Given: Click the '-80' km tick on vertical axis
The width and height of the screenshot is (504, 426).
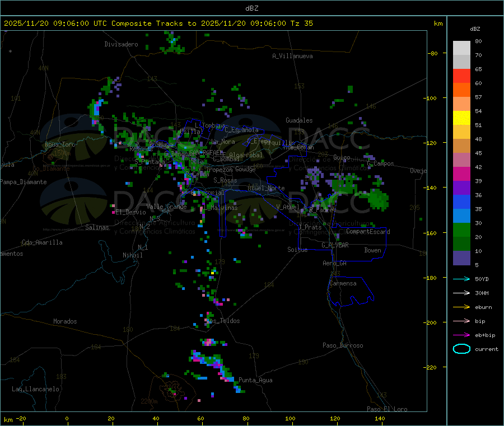Looking at the screenshot, I should click(x=433, y=53).
